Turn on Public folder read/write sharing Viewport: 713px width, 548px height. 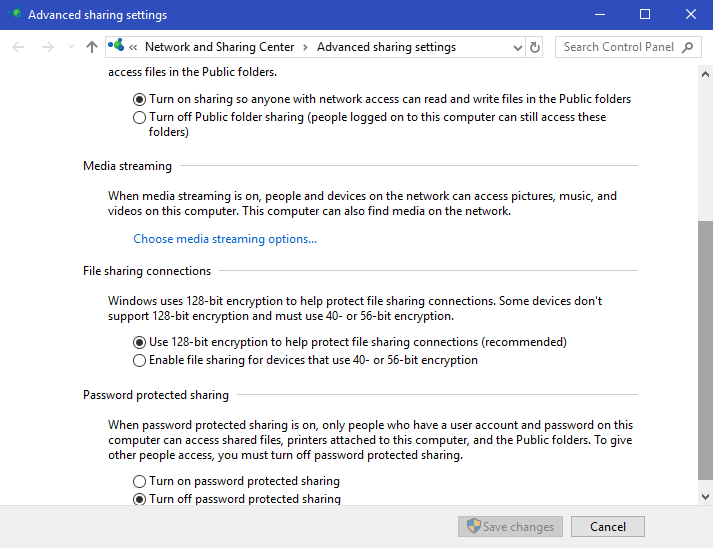click(x=139, y=99)
